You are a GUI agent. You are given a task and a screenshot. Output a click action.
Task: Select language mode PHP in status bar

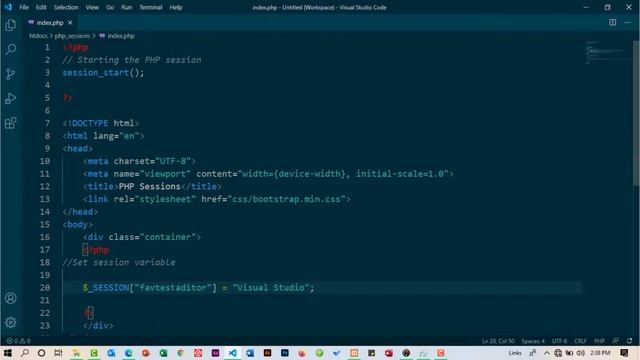[599, 341]
